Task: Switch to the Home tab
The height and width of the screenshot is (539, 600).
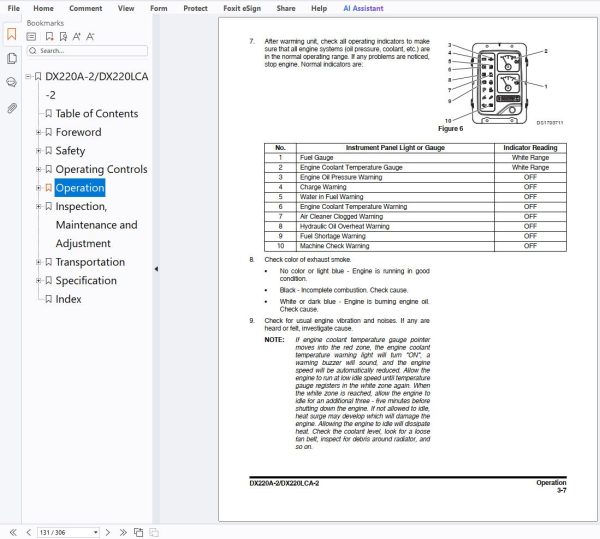Action: point(43,8)
